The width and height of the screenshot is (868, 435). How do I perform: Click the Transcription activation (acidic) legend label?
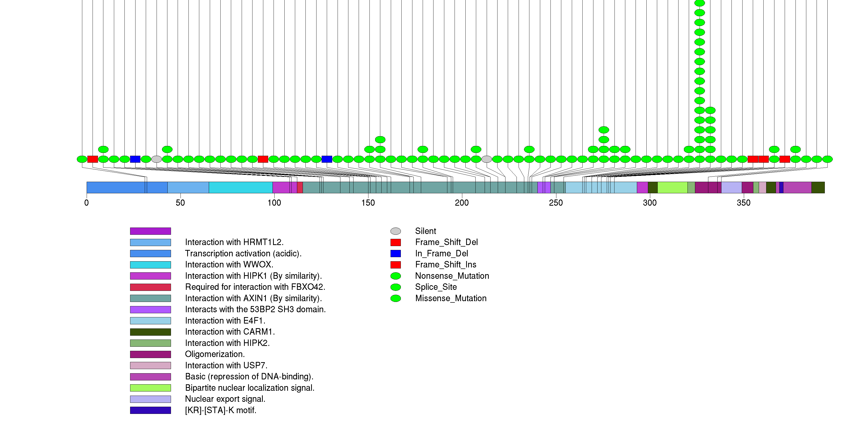pyautogui.click(x=243, y=254)
